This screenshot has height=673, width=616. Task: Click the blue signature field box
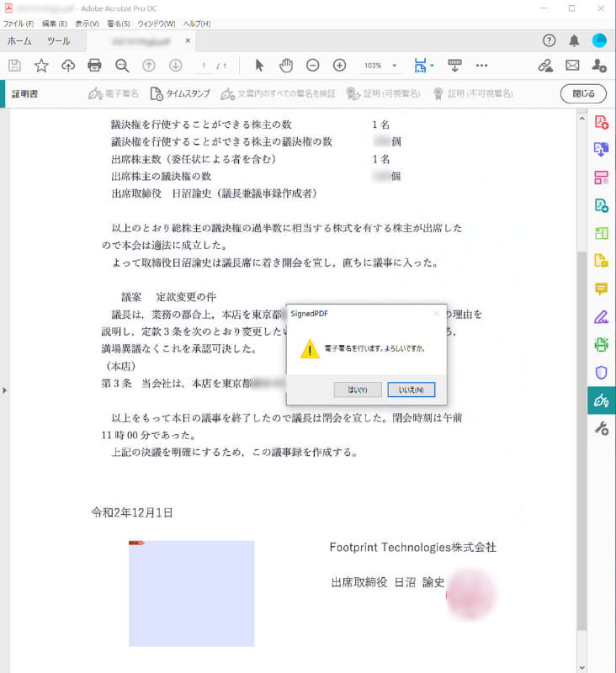point(192,594)
